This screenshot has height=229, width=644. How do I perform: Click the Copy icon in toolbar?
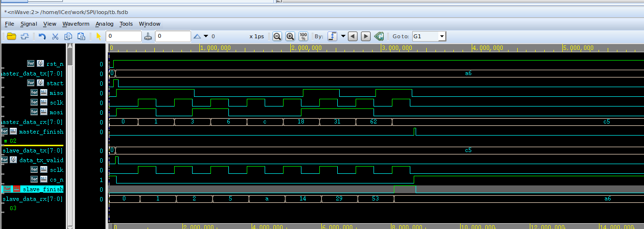(68, 36)
